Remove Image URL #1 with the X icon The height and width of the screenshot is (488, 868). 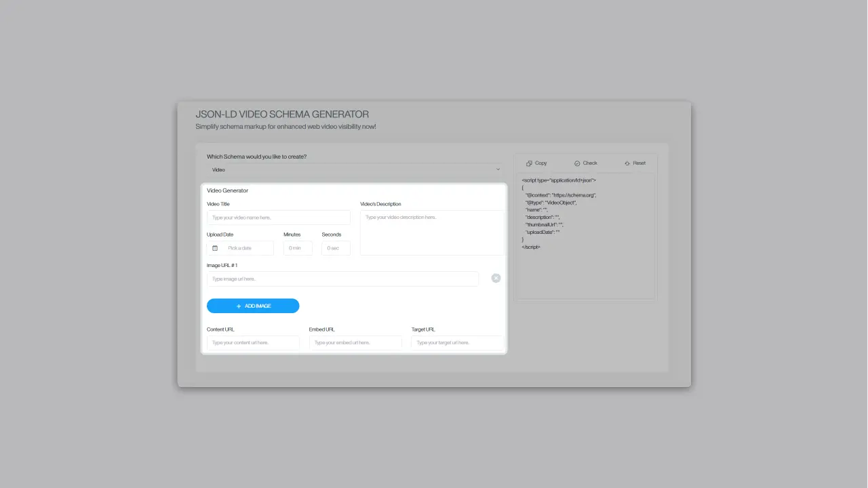496,278
